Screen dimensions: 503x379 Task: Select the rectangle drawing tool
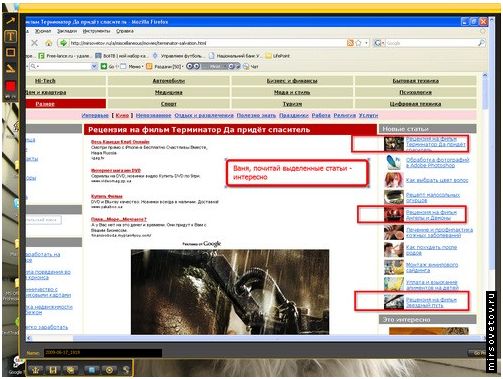click(x=10, y=52)
